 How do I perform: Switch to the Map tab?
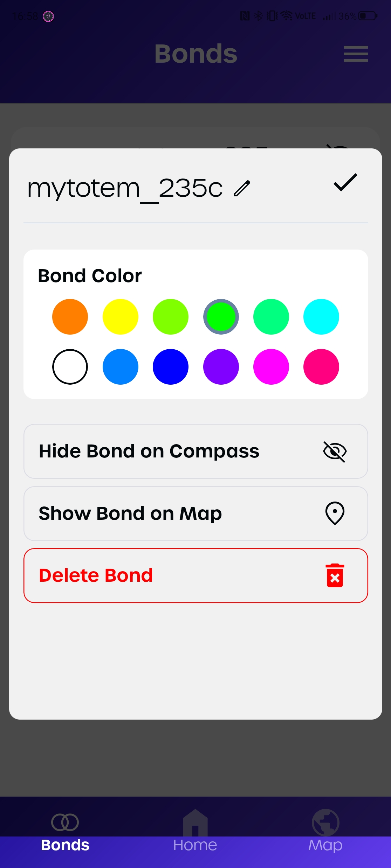325,833
